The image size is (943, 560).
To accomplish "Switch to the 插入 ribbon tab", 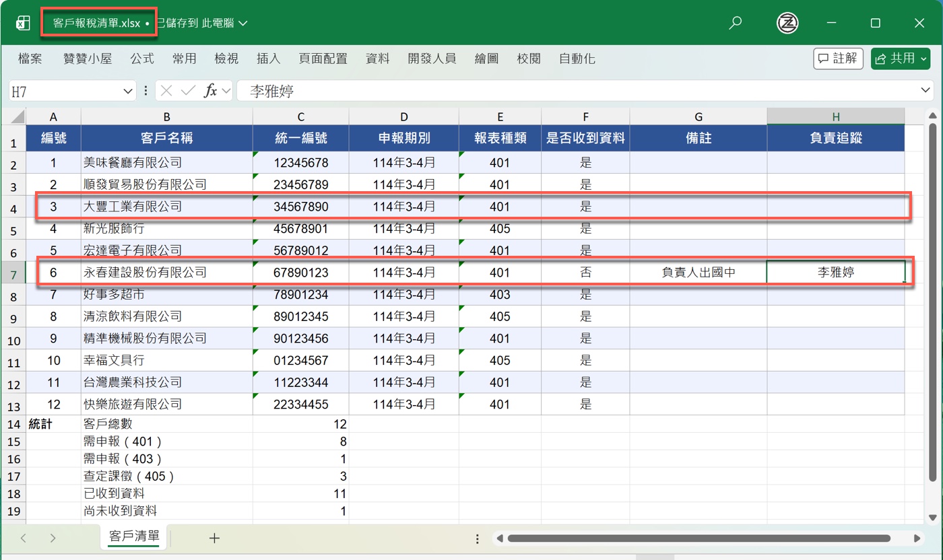I will coord(268,59).
